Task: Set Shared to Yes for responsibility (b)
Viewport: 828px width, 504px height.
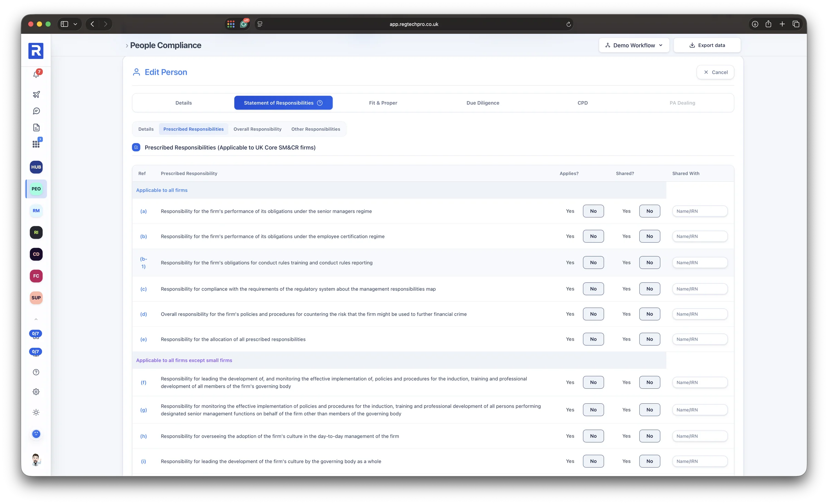Action: pyautogui.click(x=626, y=236)
